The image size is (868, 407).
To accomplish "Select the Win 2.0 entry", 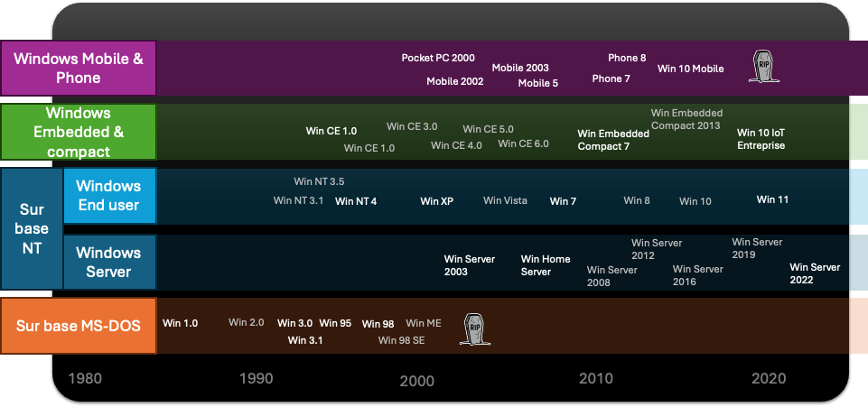I will [x=247, y=322].
